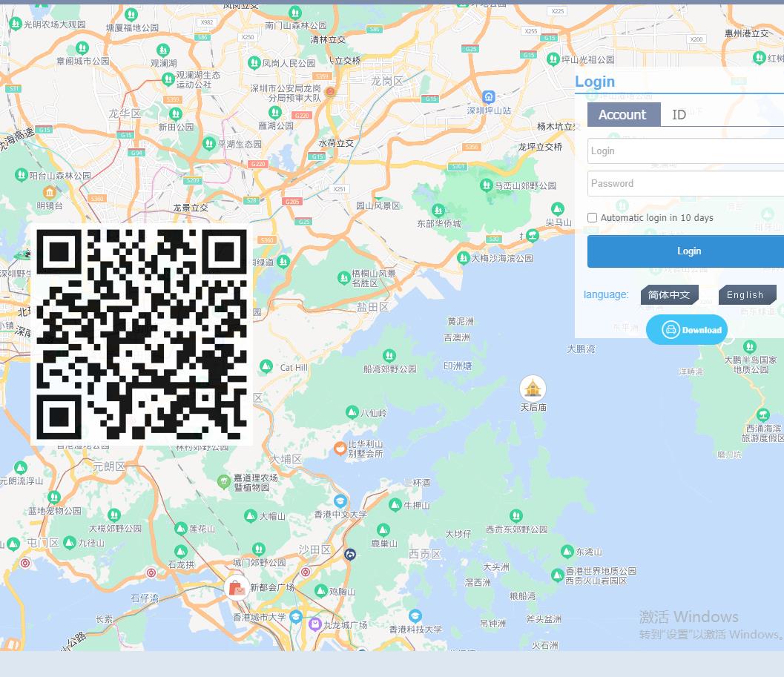Click the blue Login button
This screenshot has height=677, width=784.
[685, 251]
